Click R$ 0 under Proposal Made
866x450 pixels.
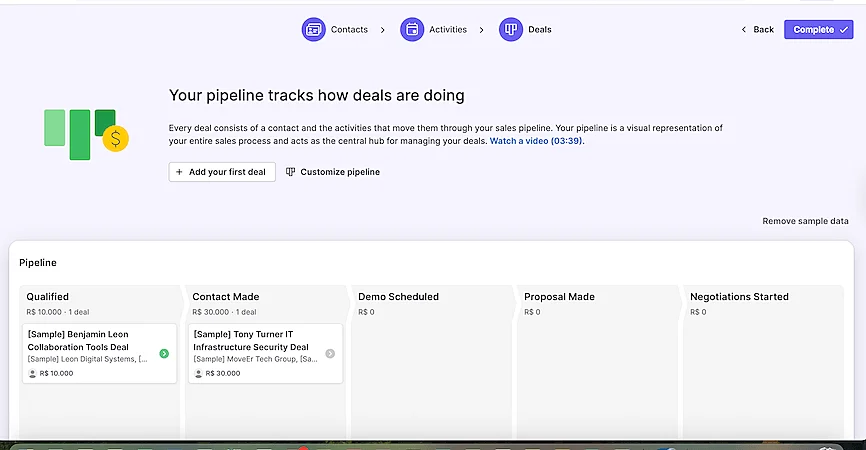pyautogui.click(x=532, y=312)
